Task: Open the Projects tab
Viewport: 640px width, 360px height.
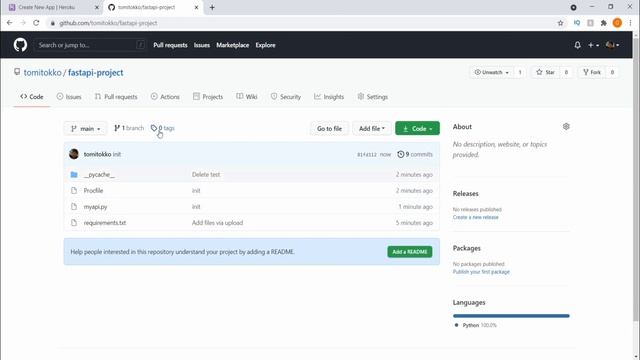Action: click(x=208, y=97)
